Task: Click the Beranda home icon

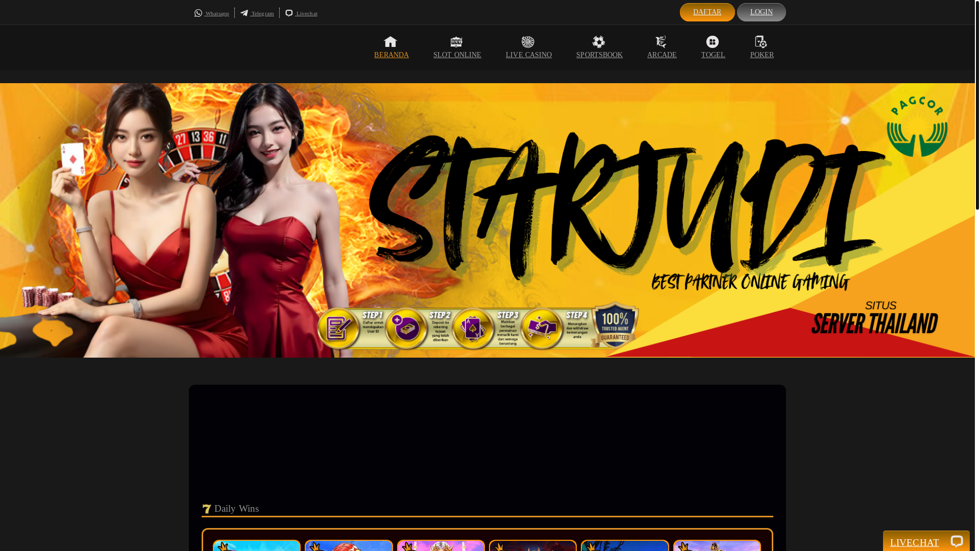Action: coord(390,42)
